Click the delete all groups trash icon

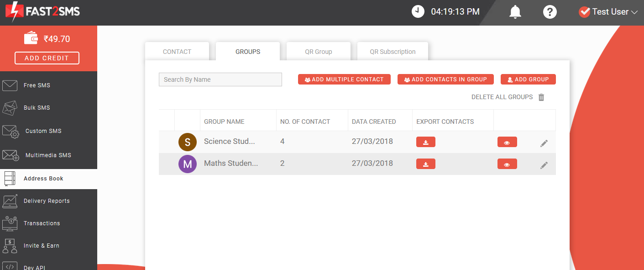(541, 97)
